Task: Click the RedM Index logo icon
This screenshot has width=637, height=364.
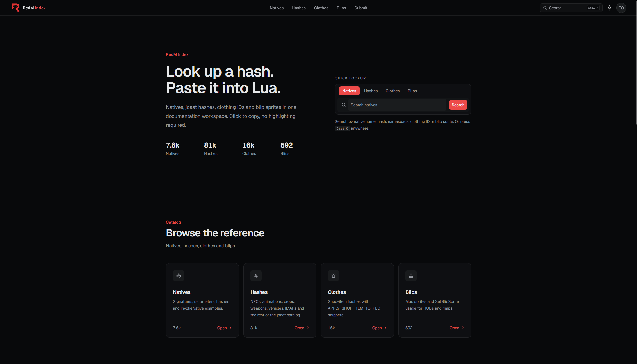Action: (16, 8)
